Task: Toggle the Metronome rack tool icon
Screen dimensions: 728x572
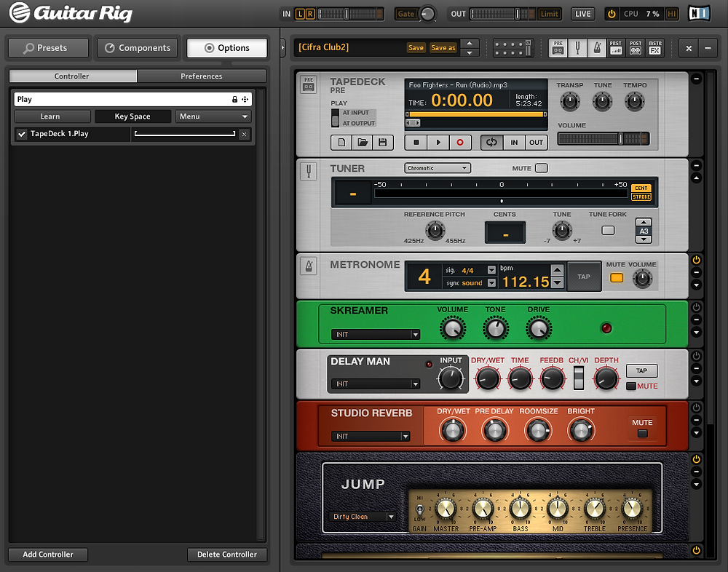Action: [x=597, y=48]
